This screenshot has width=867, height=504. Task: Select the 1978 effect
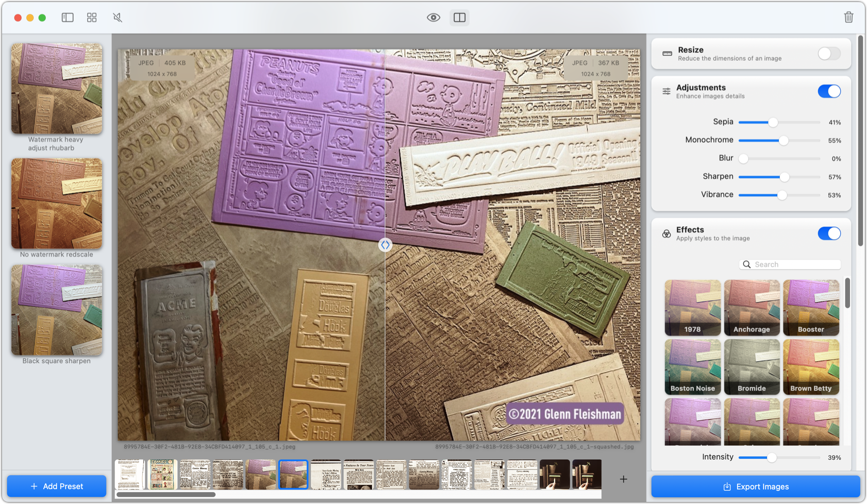[692, 308]
